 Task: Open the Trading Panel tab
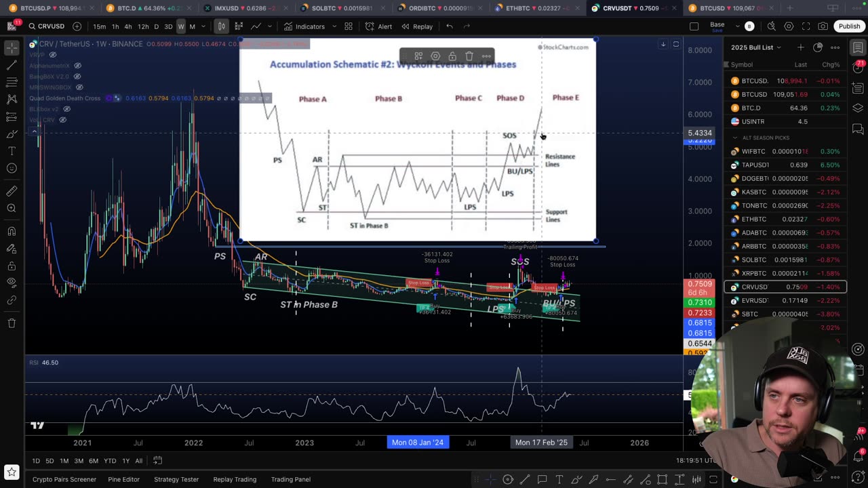(291, 479)
